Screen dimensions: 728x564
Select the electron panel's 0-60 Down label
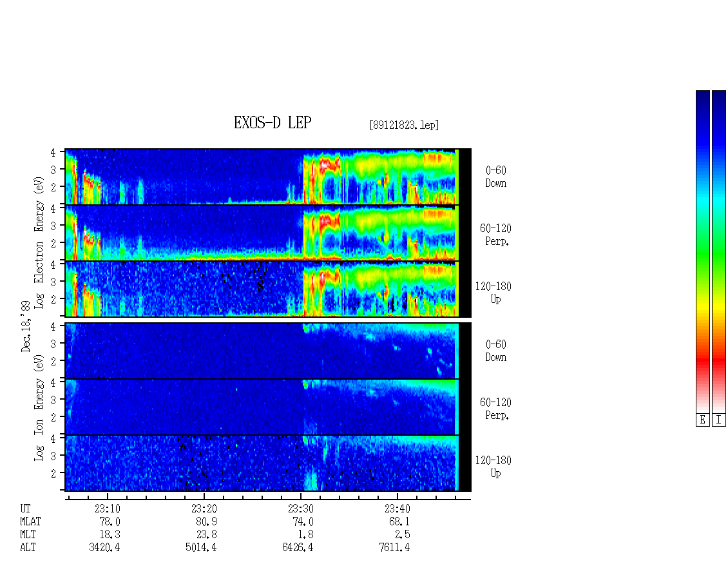tap(496, 177)
